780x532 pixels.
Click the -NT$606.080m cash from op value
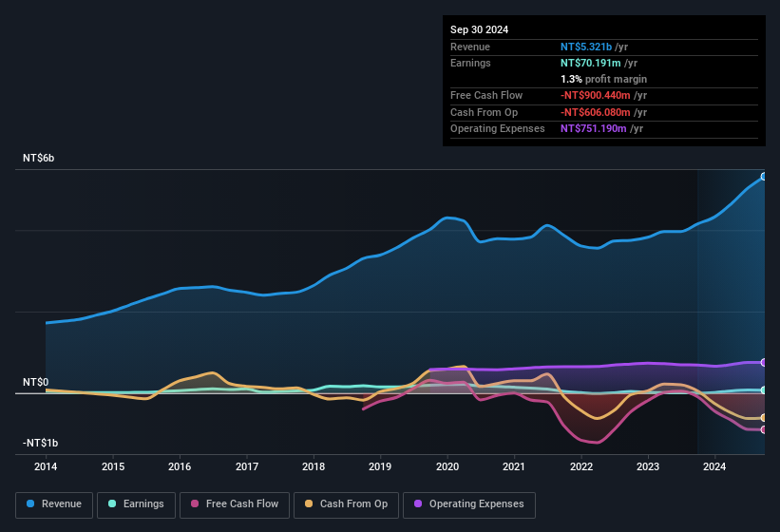pos(596,112)
